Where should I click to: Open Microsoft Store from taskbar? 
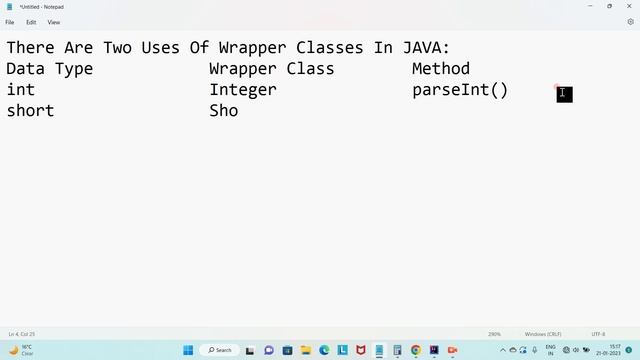(287, 350)
